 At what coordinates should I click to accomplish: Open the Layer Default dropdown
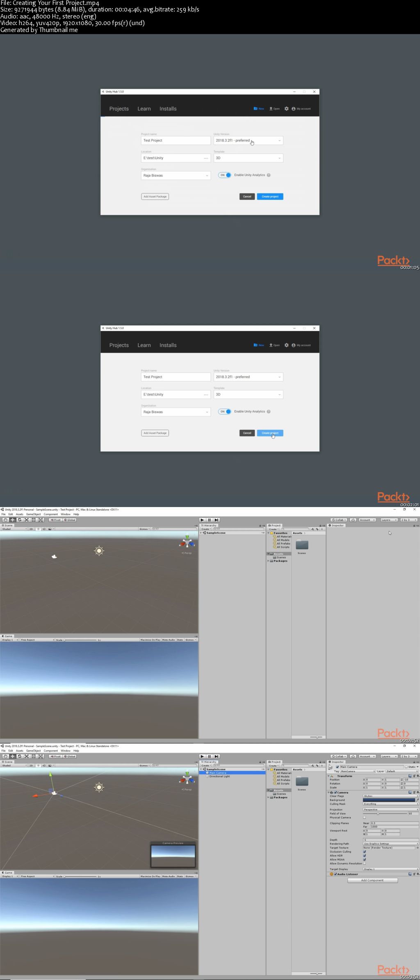pyautogui.click(x=402, y=771)
